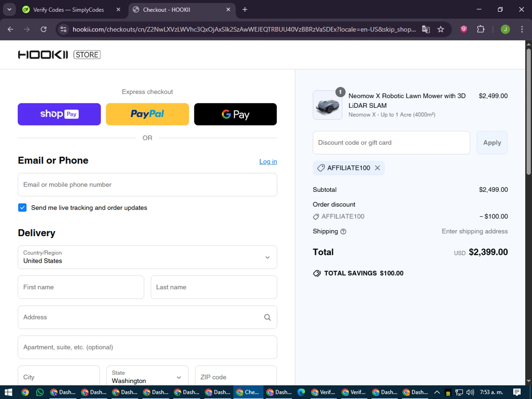The height and width of the screenshot is (399, 532).
Task: Open Chrome three-dot menu
Action: [522, 29]
